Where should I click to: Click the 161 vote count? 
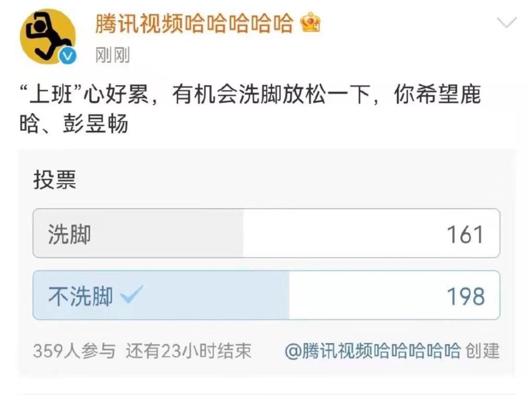click(465, 235)
